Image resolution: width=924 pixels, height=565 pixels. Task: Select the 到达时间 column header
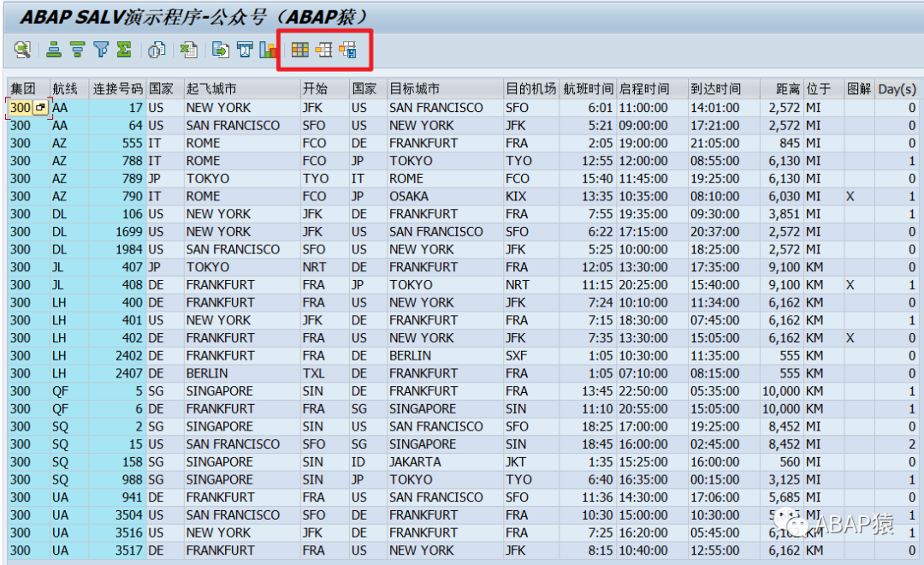724,88
